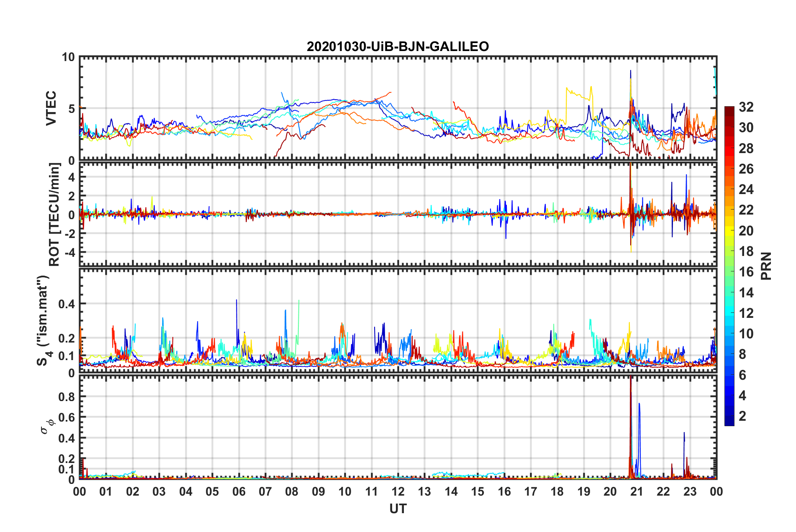Select the "5" tick on the VTEC axis
The width and height of the screenshot is (796, 532).
click(x=72, y=109)
